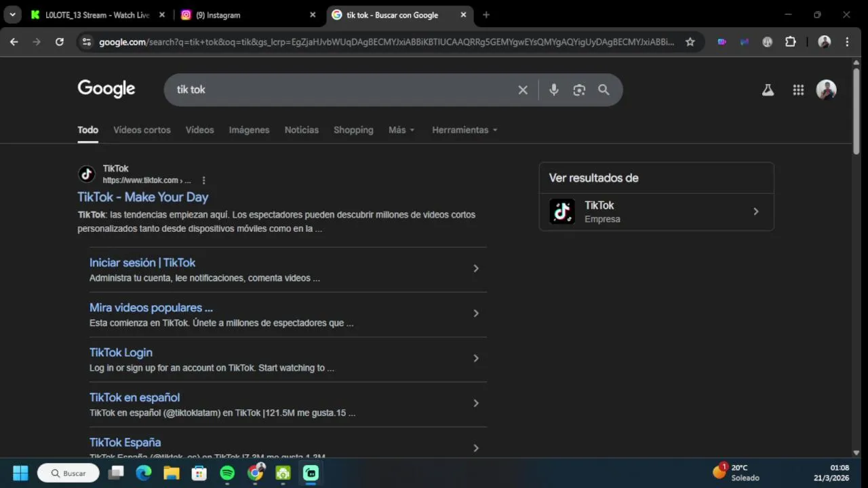Screen dimensions: 868x488
Task: Launch Microsoft Edge from taskbar
Action: [144, 473]
